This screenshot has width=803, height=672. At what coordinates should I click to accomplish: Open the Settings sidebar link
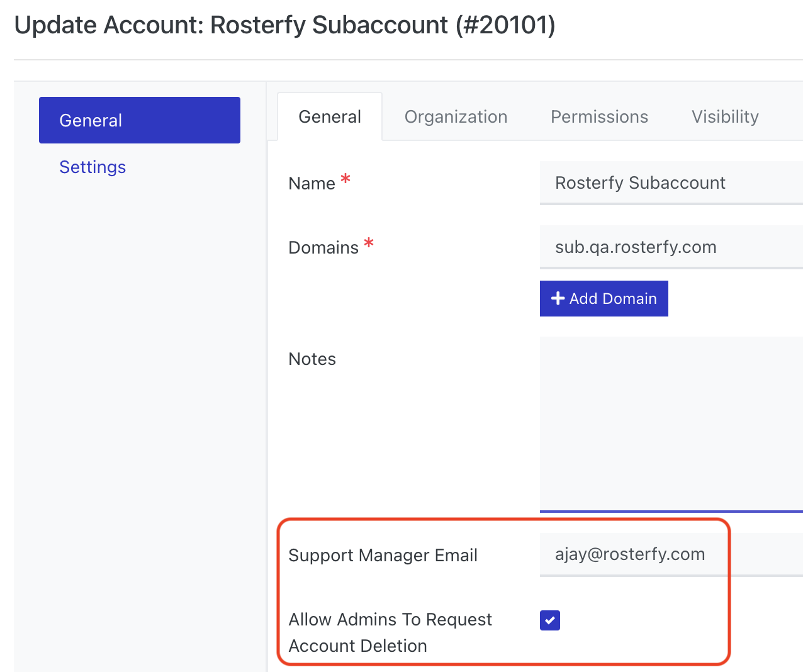[x=93, y=167]
